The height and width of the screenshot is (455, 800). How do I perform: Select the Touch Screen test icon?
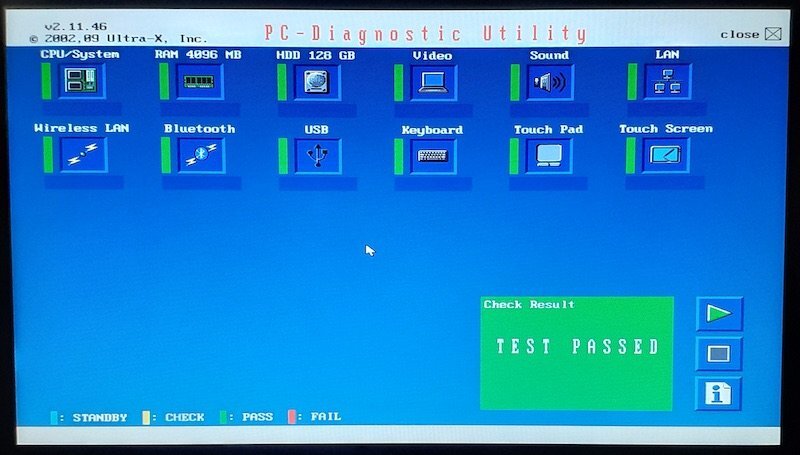665,155
